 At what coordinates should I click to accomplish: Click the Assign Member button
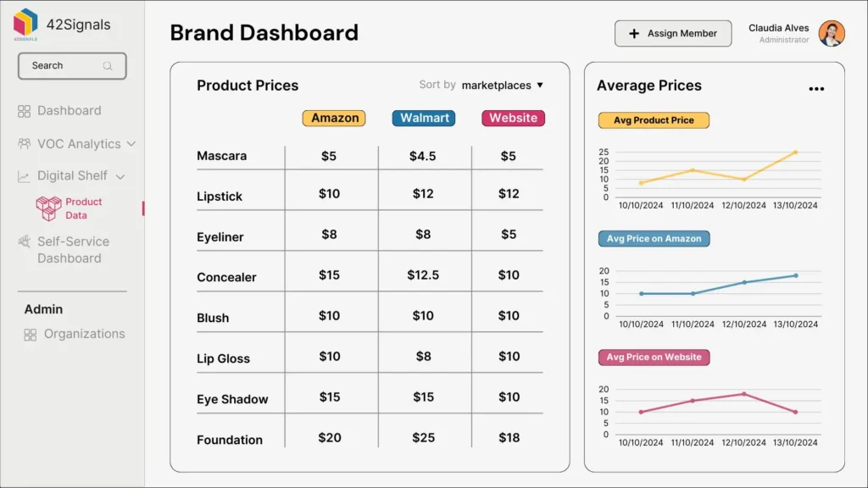673,33
